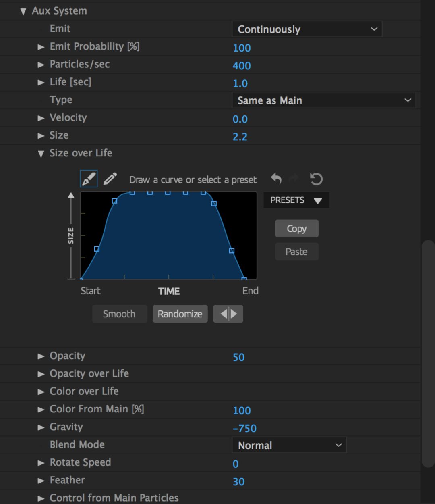Expand the Opacity property
Viewport: 435px width, 504px height.
41,356
